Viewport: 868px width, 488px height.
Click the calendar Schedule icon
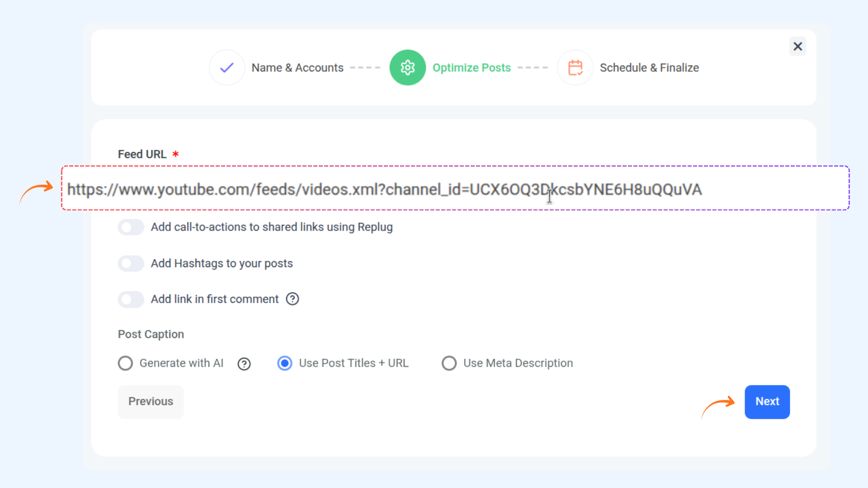click(x=575, y=68)
